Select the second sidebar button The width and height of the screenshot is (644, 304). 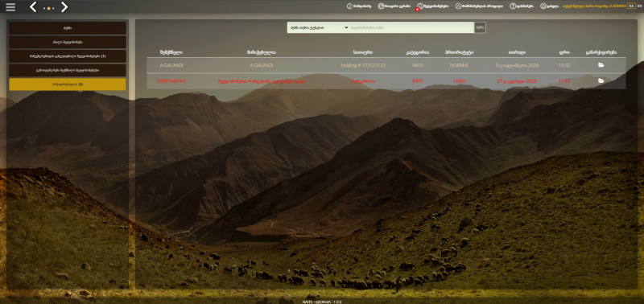tap(68, 43)
